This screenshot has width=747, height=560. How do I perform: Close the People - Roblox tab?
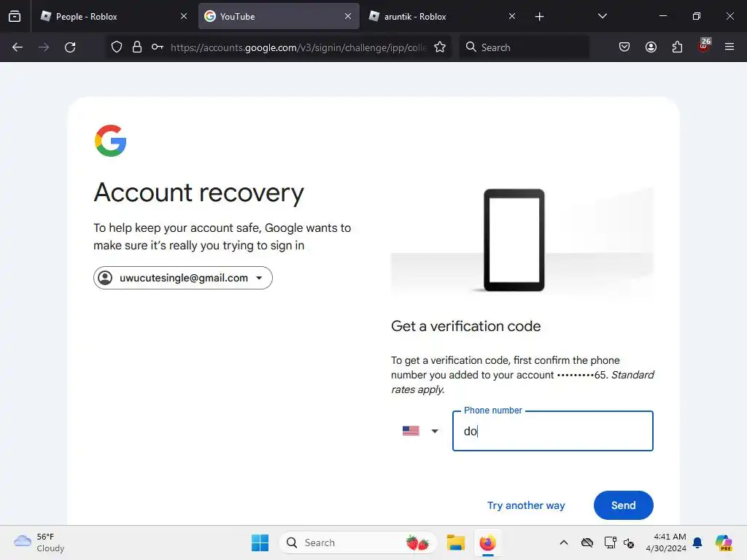click(183, 16)
